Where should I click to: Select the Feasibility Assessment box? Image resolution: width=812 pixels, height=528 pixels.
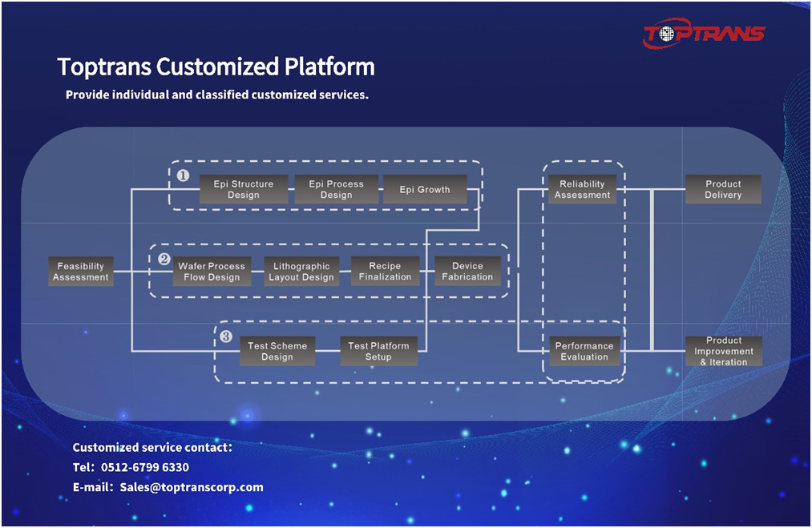[80, 272]
